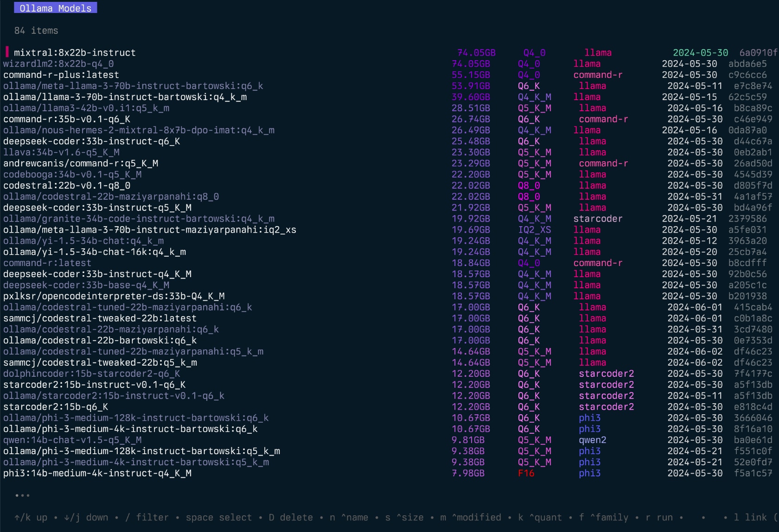Sort by modified via footer hint
The image size is (779, 532).
(470, 518)
